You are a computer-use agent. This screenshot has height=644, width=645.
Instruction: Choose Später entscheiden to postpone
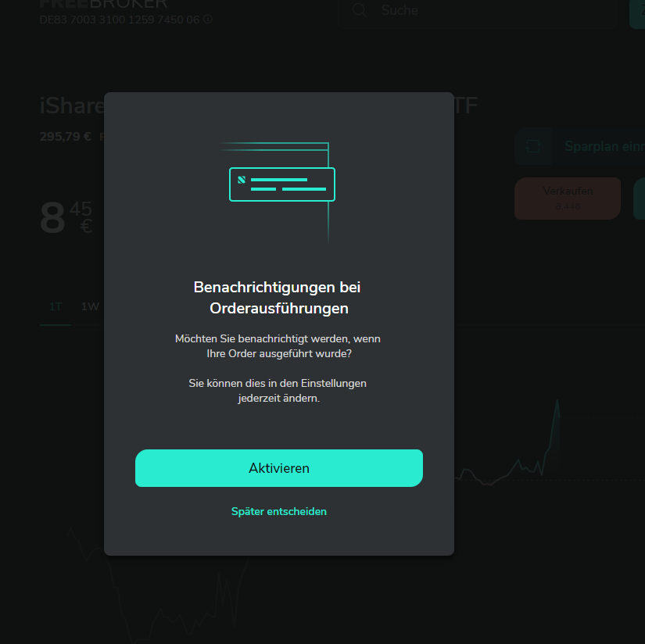coord(279,511)
